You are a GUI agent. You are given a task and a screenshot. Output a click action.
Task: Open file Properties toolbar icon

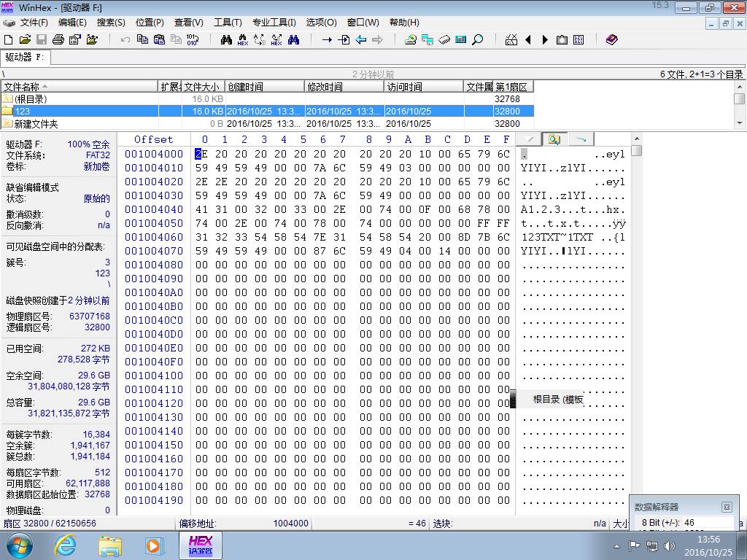(75, 39)
